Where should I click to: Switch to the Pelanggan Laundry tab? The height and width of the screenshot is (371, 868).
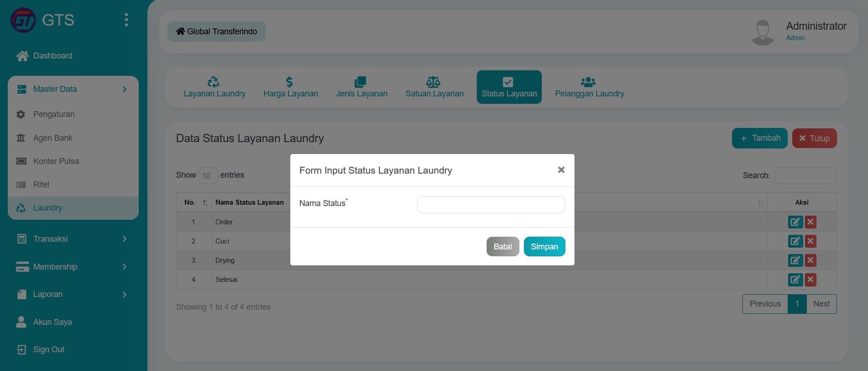pos(590,87)
